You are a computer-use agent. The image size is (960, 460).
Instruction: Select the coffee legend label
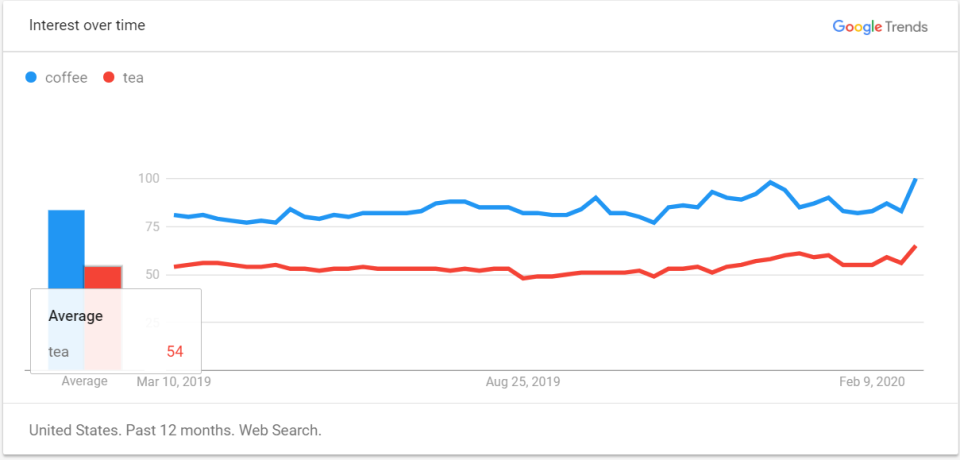click(66, 77)
